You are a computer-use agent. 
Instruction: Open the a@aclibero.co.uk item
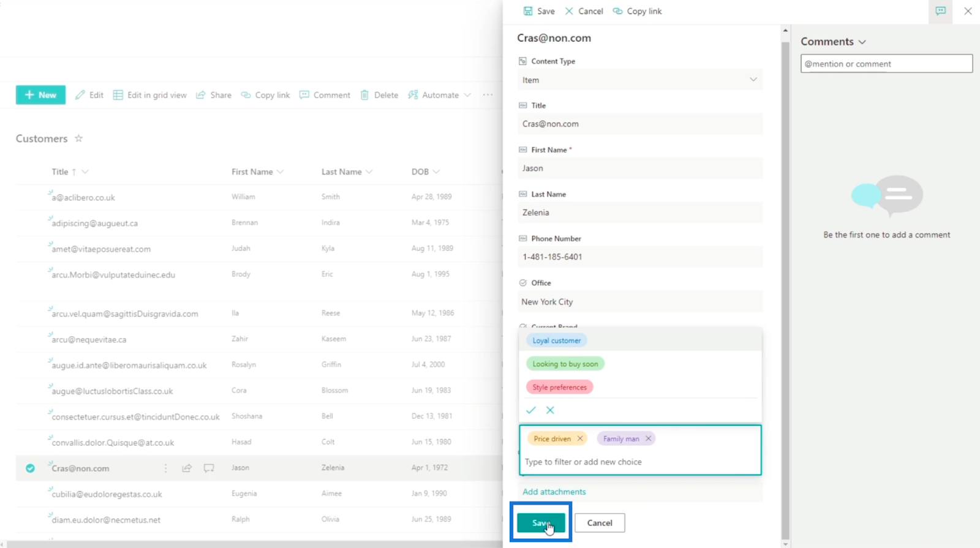click(x=83, y=198)
